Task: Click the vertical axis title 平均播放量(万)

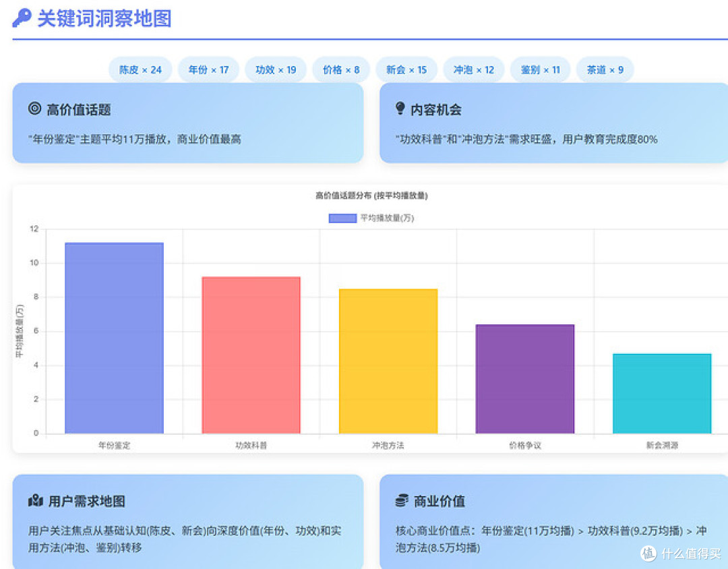Action: [20, 331]
